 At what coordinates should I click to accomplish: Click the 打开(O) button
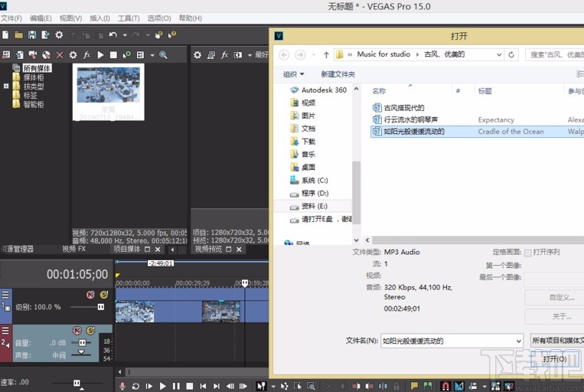click(554, 358)
